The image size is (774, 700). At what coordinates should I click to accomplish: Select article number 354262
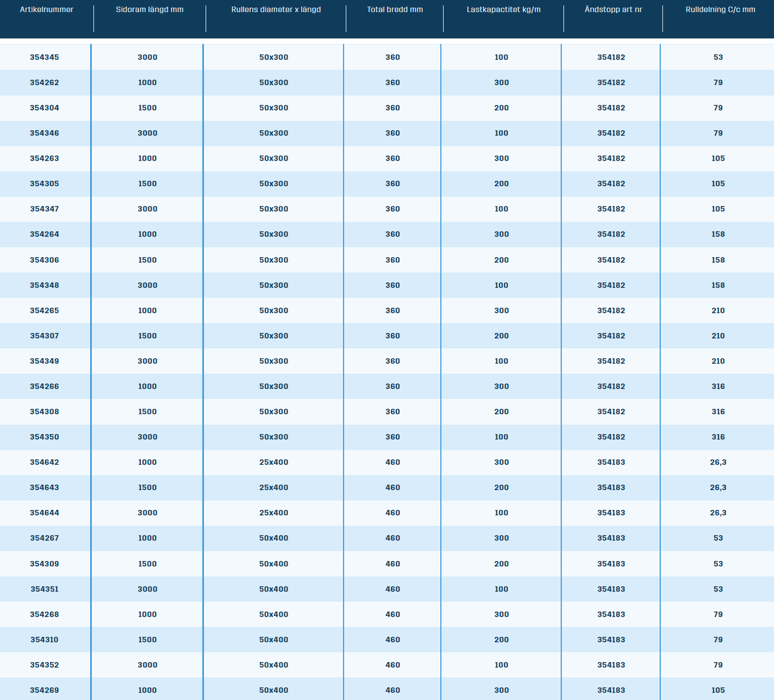45,82
